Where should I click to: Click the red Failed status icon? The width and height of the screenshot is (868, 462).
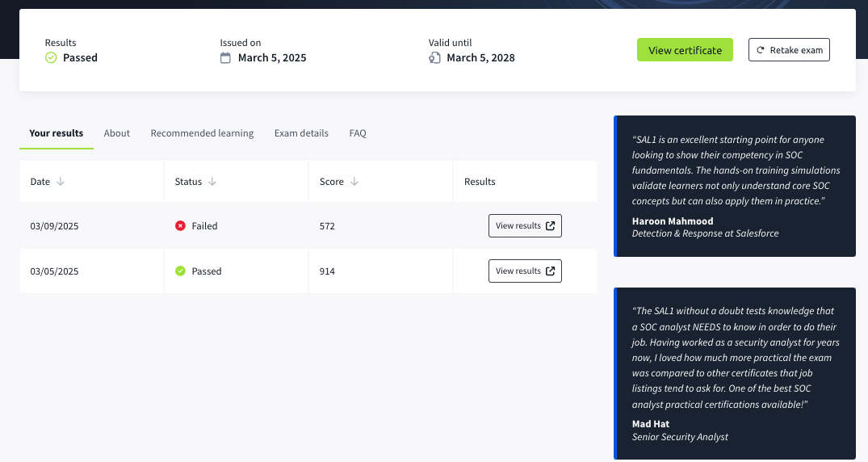(181, 225)
